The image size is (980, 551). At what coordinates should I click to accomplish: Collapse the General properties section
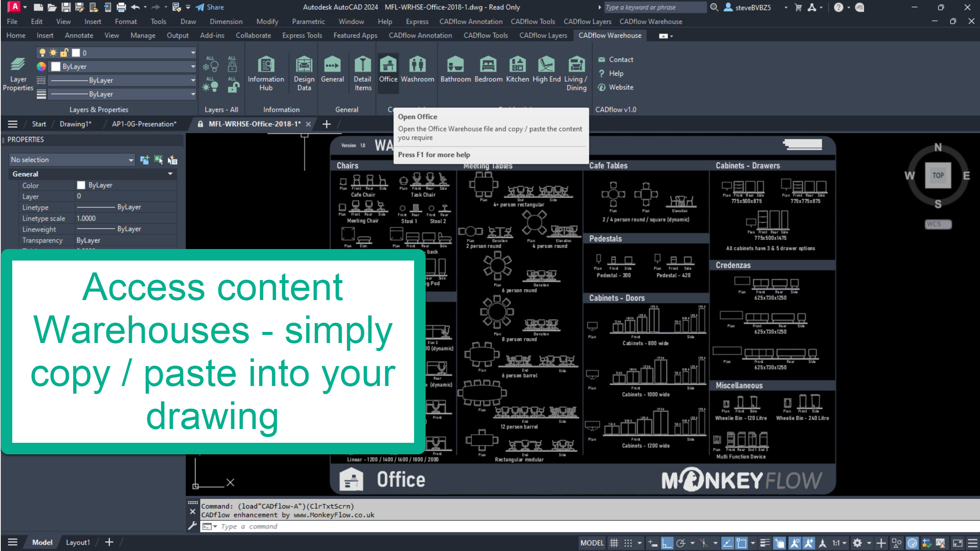tap(170, 174)
